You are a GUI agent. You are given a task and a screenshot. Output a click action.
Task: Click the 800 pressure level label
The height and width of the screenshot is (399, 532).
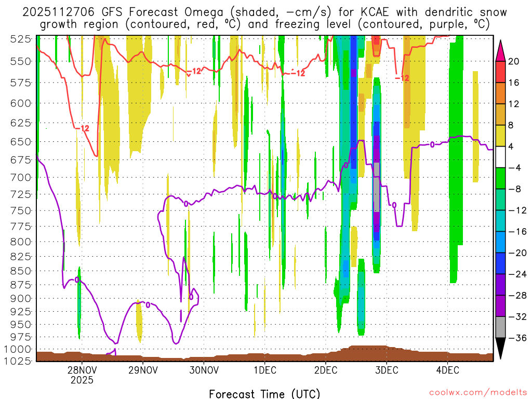(x=21, y=242)
